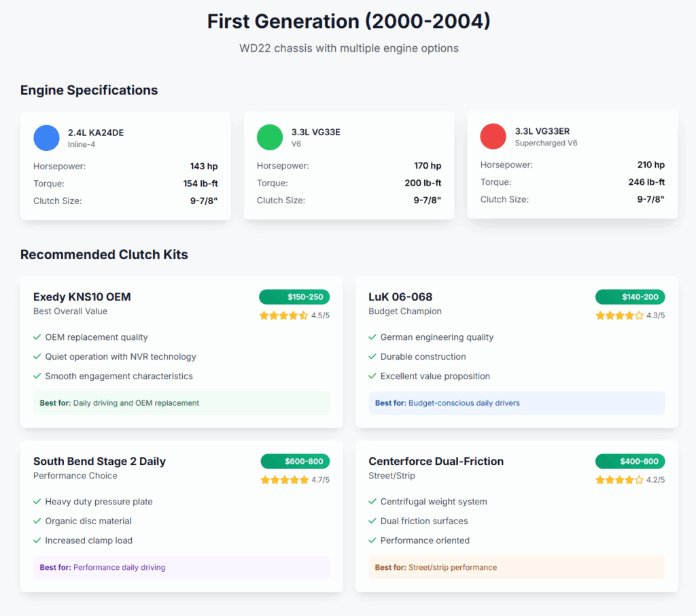696x616 pixels.
Task: Click the $400-600 price badge
Action: pyautogui.click(x=630, y=461)
